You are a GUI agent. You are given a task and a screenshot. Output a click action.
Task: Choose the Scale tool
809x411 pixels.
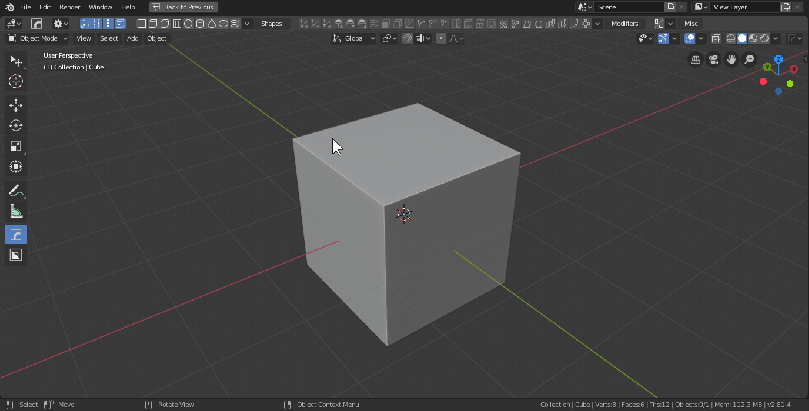16,146
